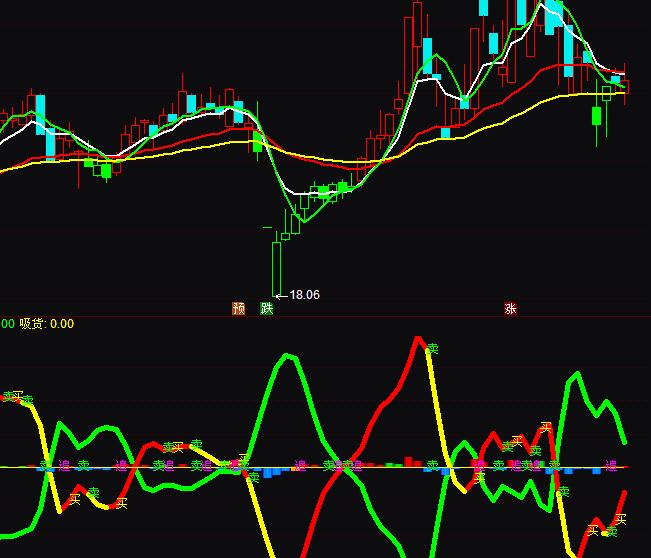Click the 卖 marker atop the tallest red peak
Screen dimensions: 651x558
pyautogui.click(x=432, y=349)
